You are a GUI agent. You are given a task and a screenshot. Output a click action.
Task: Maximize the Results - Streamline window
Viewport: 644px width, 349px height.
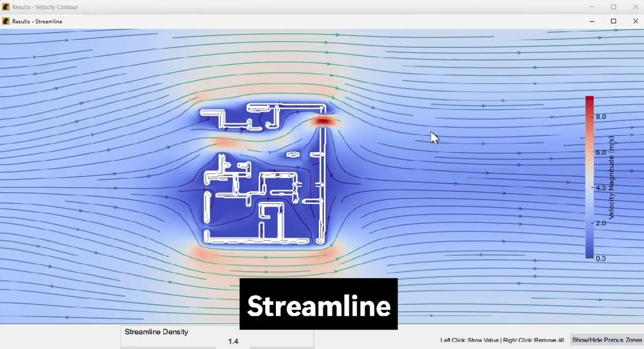(613, 21)
